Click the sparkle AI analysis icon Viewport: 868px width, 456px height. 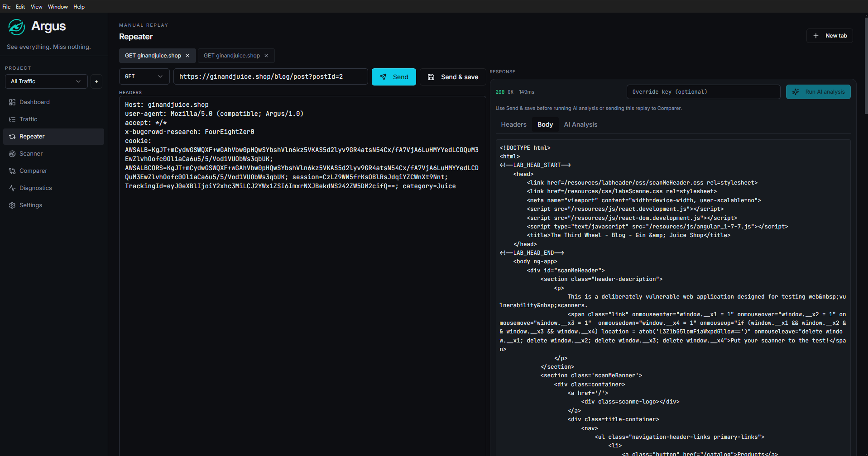(796, 92)
